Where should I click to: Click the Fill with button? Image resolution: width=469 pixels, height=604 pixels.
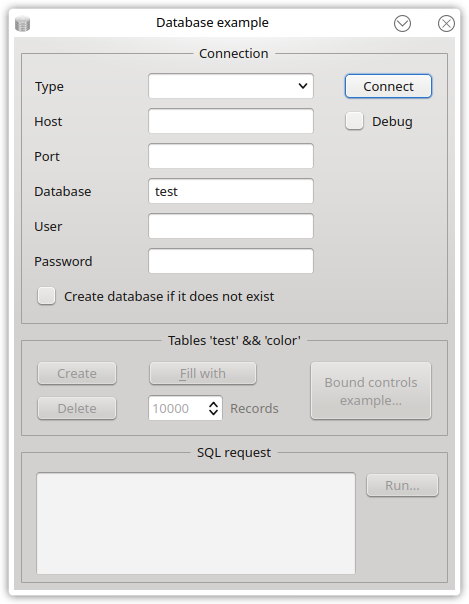[x=203, y=373]
